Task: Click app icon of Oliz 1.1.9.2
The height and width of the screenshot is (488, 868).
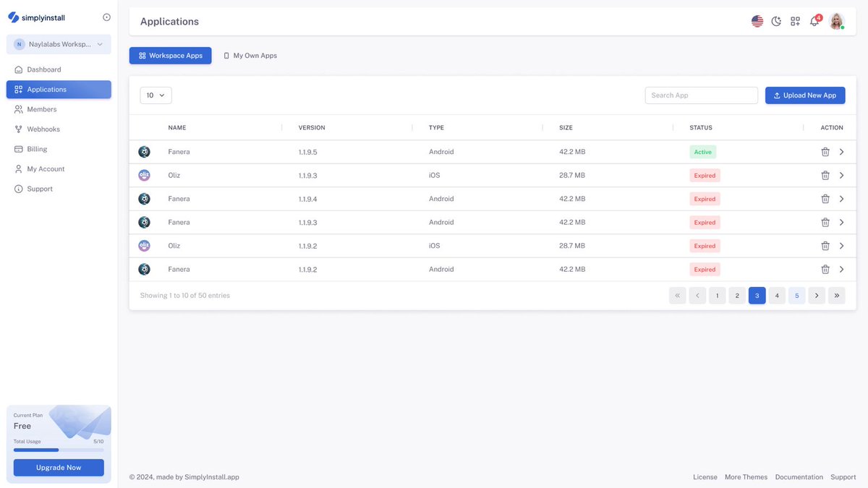Action: pyautogui.click(x=145, y=246)
